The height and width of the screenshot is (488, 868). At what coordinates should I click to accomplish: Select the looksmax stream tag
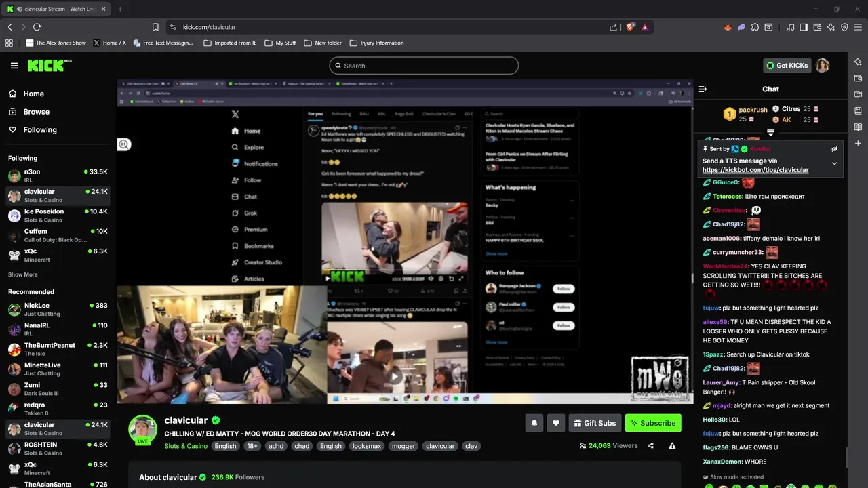(x=367, y=446)
